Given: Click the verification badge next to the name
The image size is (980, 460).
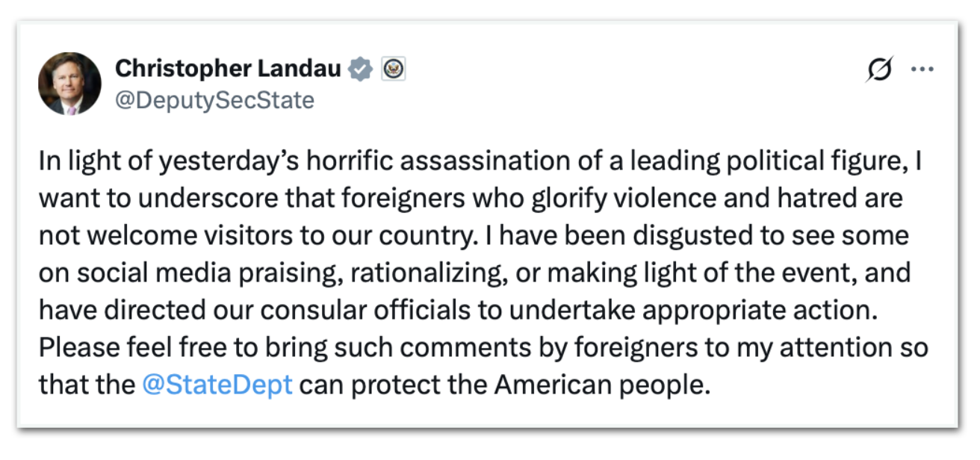Looking at the screenshot, I should pos(359,68).
